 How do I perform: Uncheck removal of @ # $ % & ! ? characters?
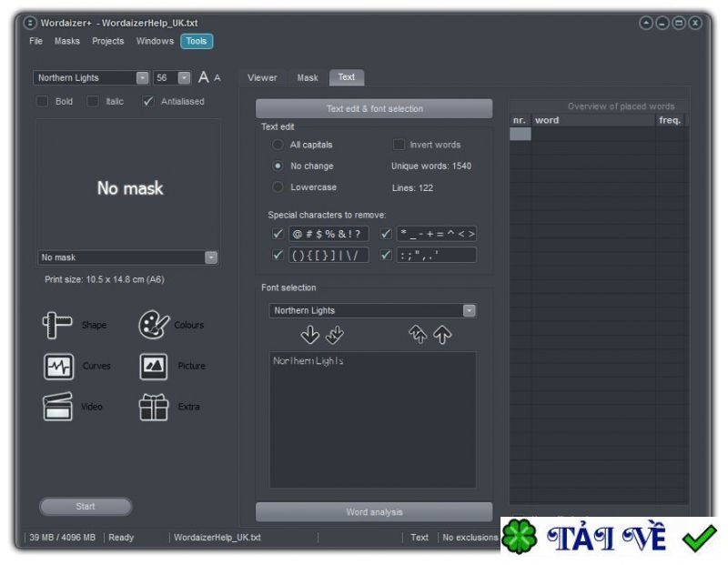(278, 234)
